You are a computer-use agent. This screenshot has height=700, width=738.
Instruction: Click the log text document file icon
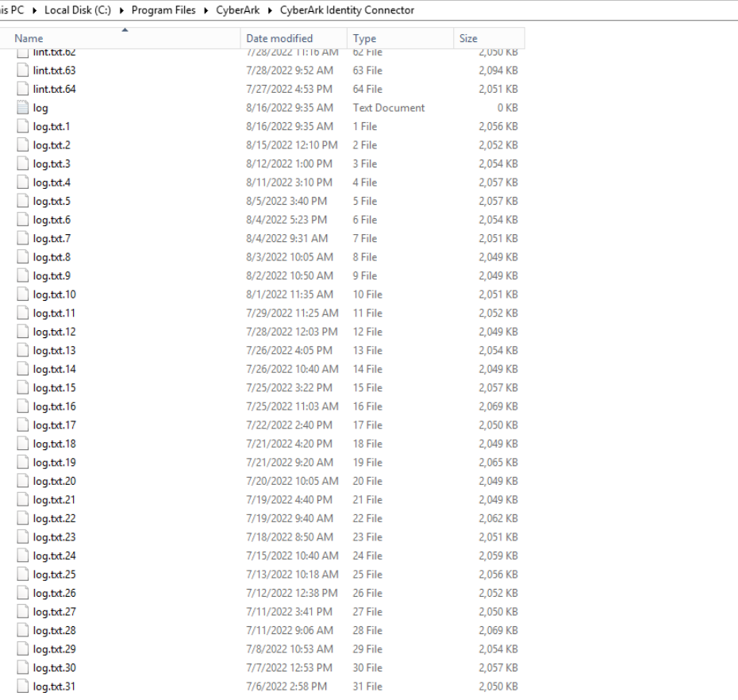(x=23, y=108)
